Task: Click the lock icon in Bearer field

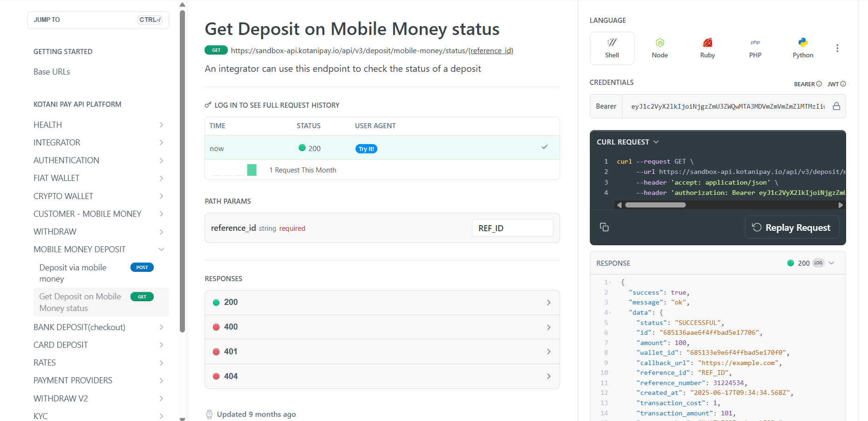Action: (836, 106)
